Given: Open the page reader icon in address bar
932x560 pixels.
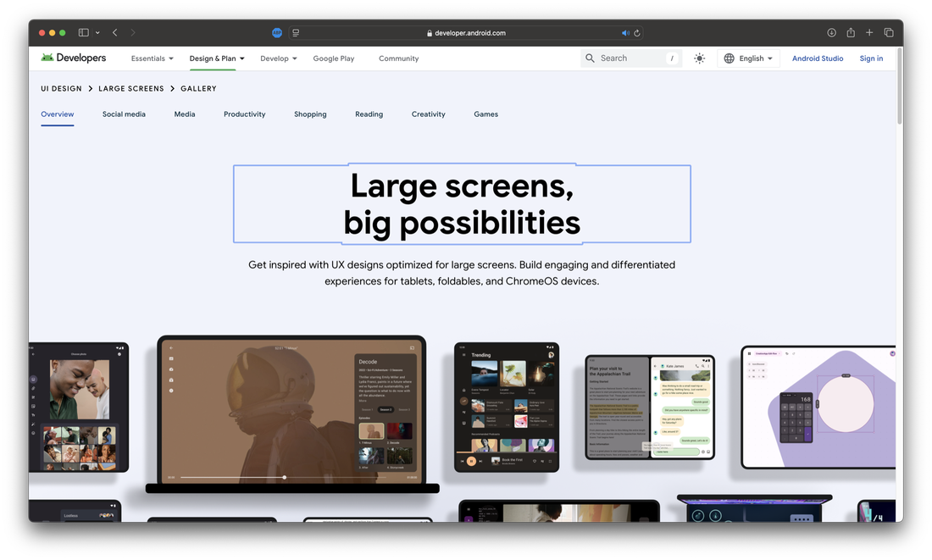Looking at the screenshot, I should (x=296, y=33).
